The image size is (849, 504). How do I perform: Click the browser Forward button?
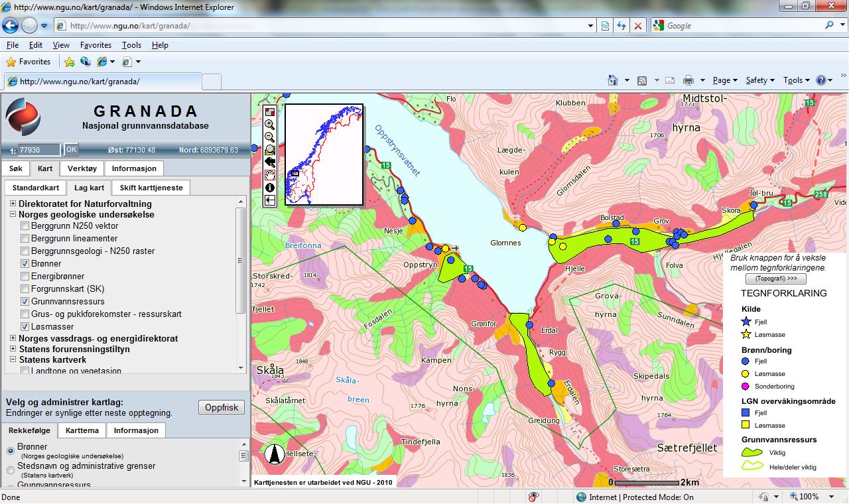point(30,25)
